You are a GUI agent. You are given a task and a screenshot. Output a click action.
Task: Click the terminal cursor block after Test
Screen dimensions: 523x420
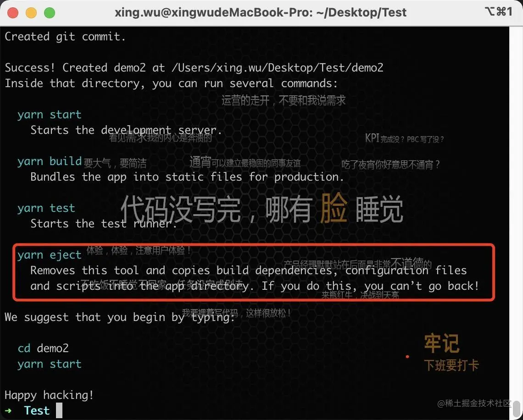[x=59, y=410]
